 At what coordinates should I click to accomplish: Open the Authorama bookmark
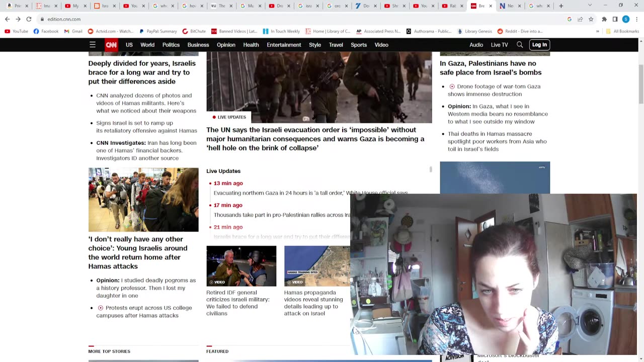(x=429, y=31)
